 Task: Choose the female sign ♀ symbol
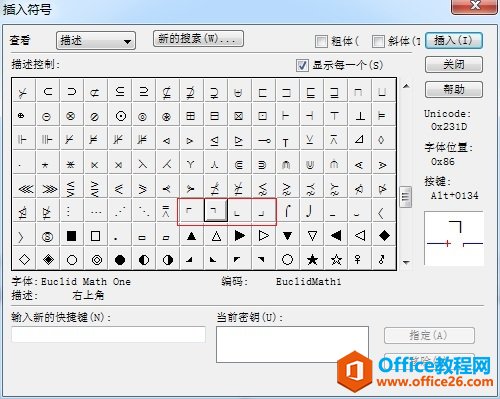(x=360, y=259)
